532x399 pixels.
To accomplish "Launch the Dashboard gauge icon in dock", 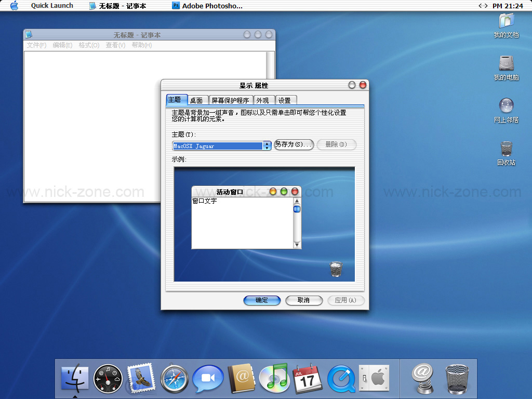I will coord(108,379).
